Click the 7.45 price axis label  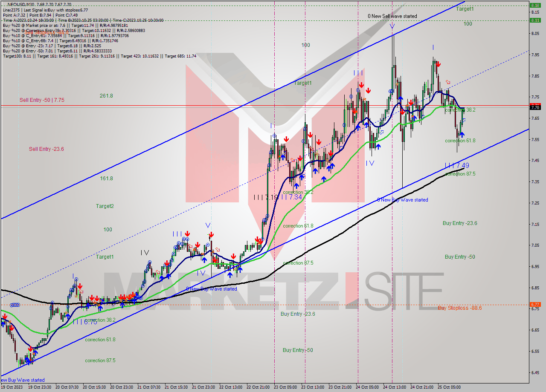click(536, 161)
